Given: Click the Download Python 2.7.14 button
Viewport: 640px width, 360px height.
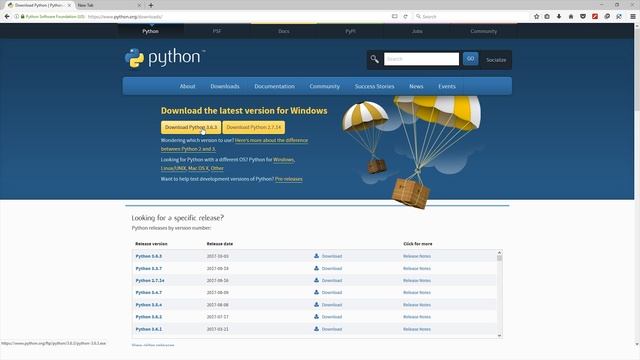Looking at the screenshot, I should 253,127.
